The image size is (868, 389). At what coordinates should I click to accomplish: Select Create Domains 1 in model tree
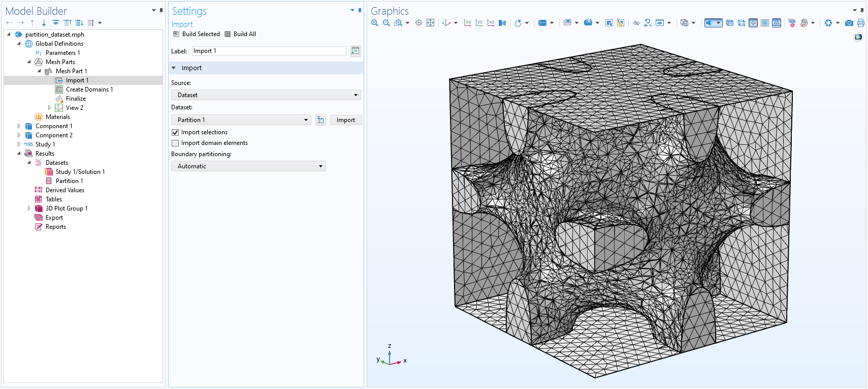tap(89, 89)
